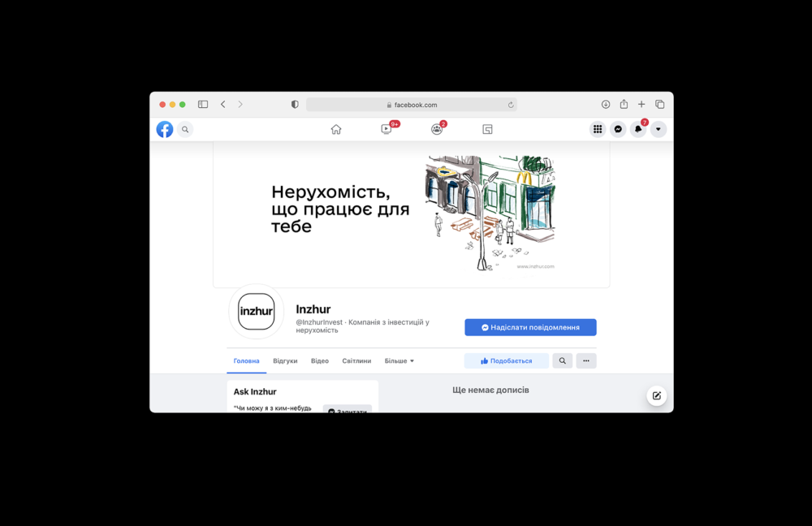Open the Watch video icon

coord(387,129)
